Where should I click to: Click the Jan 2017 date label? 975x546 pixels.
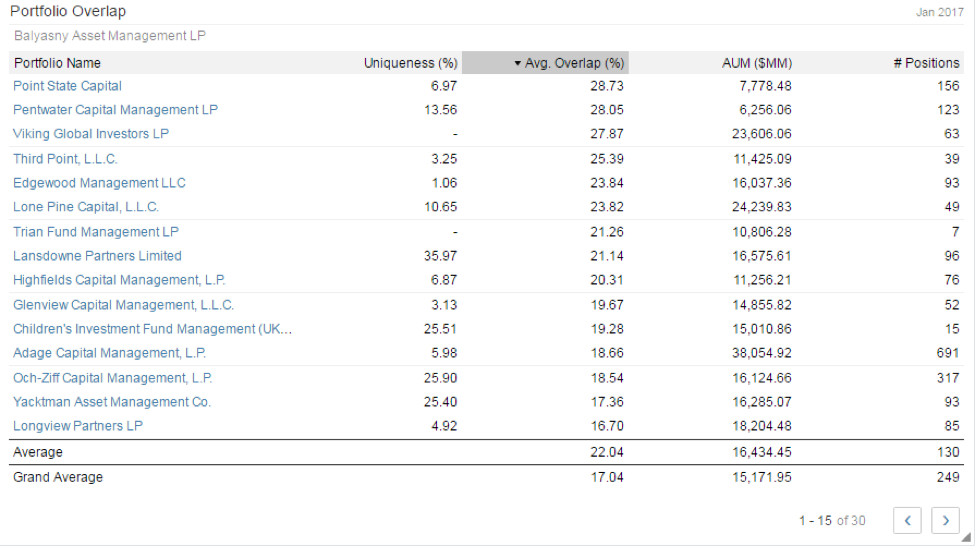940,12
